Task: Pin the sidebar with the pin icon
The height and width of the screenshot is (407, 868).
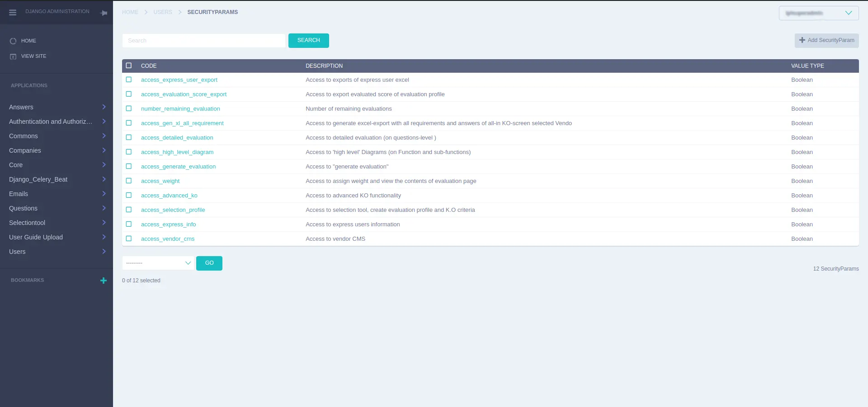Action: pyautogui.click(x=104, y=13)
